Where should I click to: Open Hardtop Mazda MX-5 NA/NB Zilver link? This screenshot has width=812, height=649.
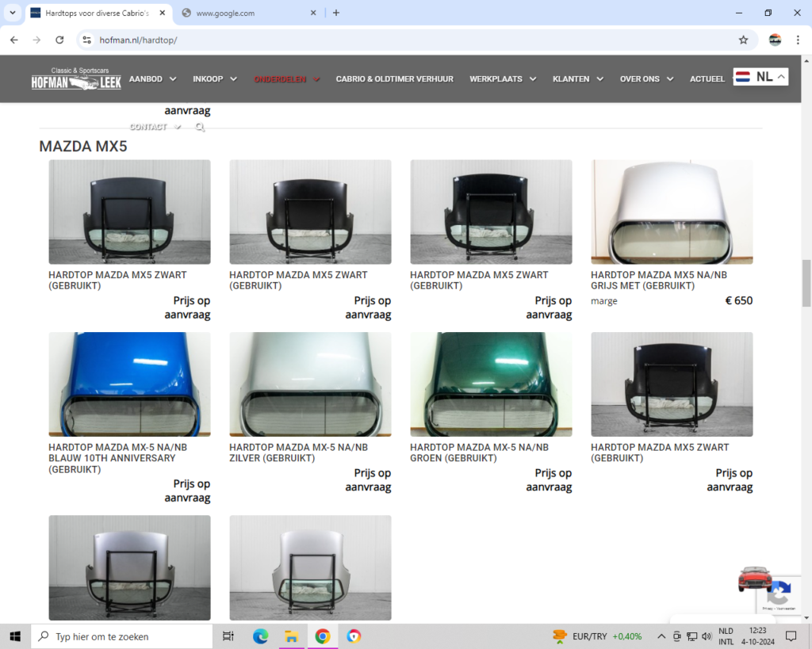click(x=298, y=452)
